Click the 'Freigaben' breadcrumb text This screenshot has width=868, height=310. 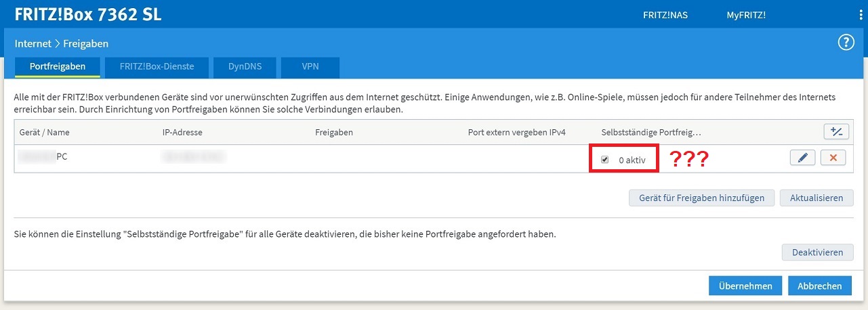(x=86, y=43)
